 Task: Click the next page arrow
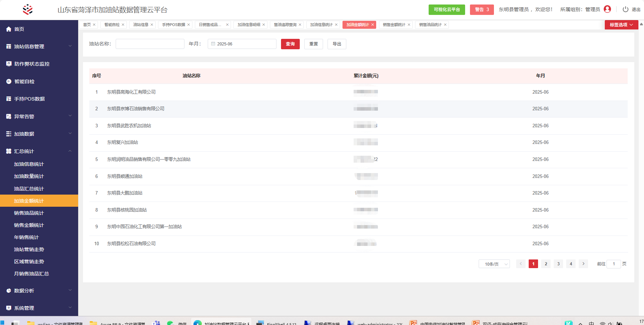click(583, 264)
